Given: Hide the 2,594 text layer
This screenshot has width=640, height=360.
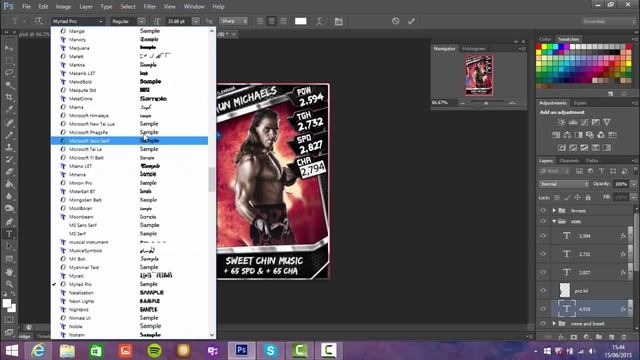Looking at the screenshot, I should (543, 236).
